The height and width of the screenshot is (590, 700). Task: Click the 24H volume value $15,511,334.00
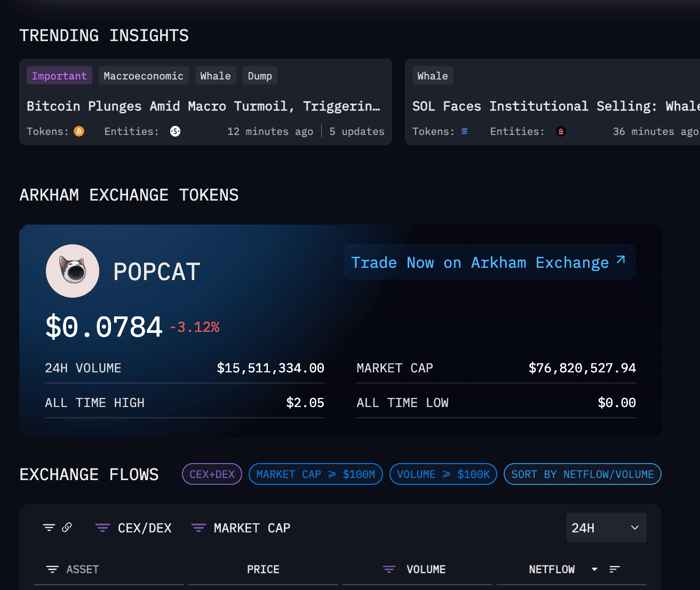[x=271, y=368]
